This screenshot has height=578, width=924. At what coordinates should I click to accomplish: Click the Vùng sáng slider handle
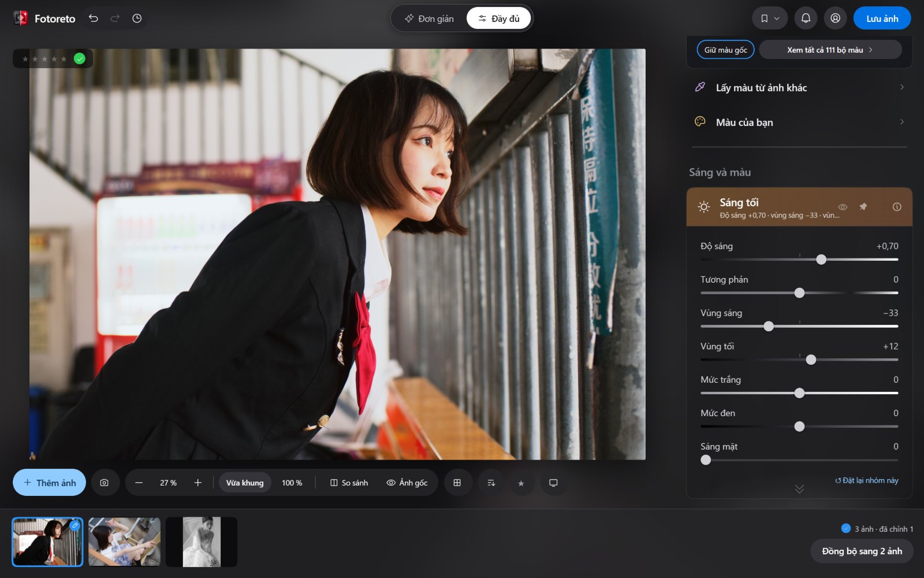[x=769, y=327]
